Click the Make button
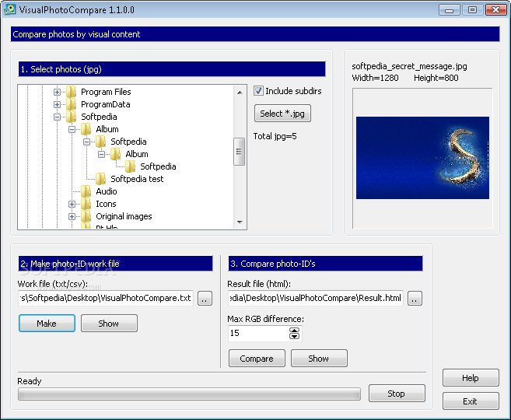The height and width of the screenshot is (420, 511). (47, 324)
